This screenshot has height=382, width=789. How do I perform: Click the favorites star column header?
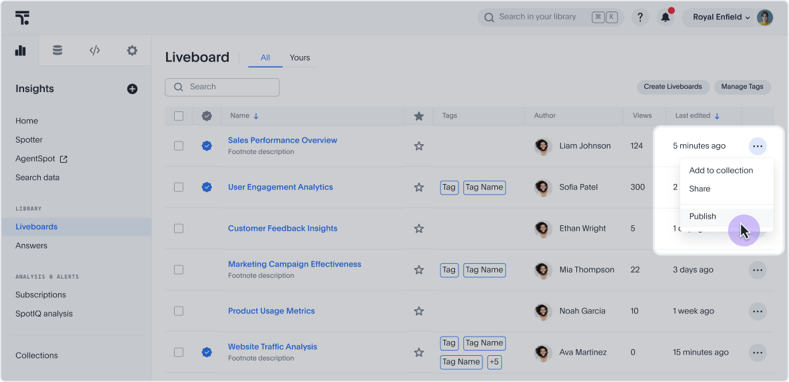(419, 116)
